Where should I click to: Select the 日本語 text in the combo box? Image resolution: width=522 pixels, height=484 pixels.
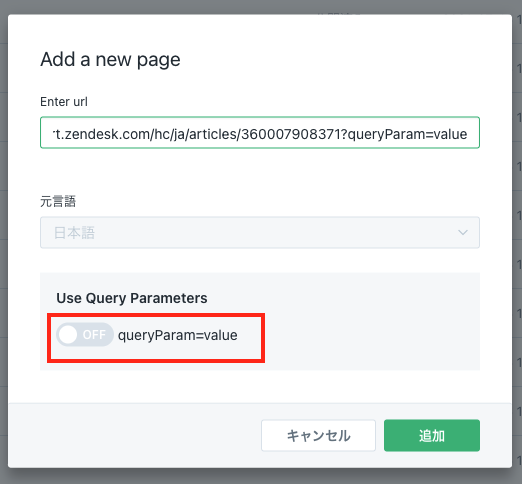tap(74, 233)
